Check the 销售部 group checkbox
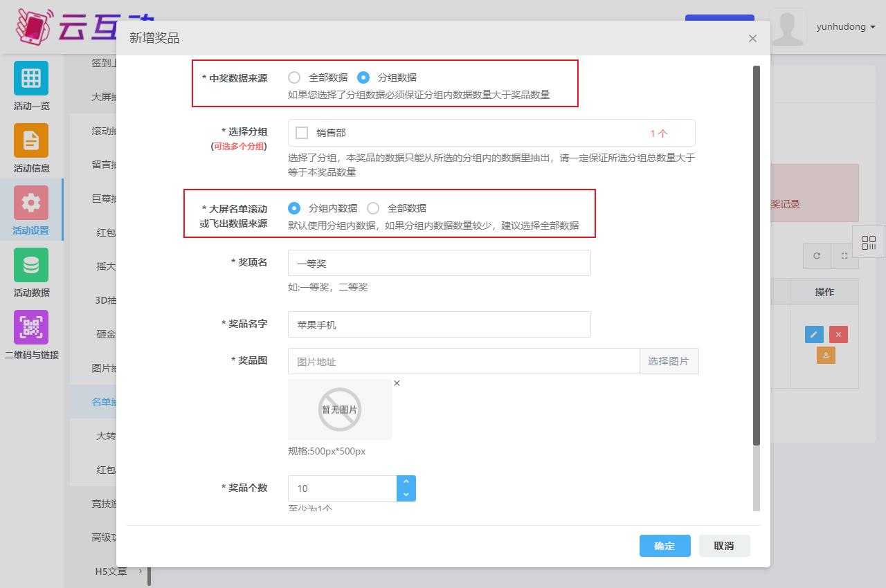 point(302,133)
